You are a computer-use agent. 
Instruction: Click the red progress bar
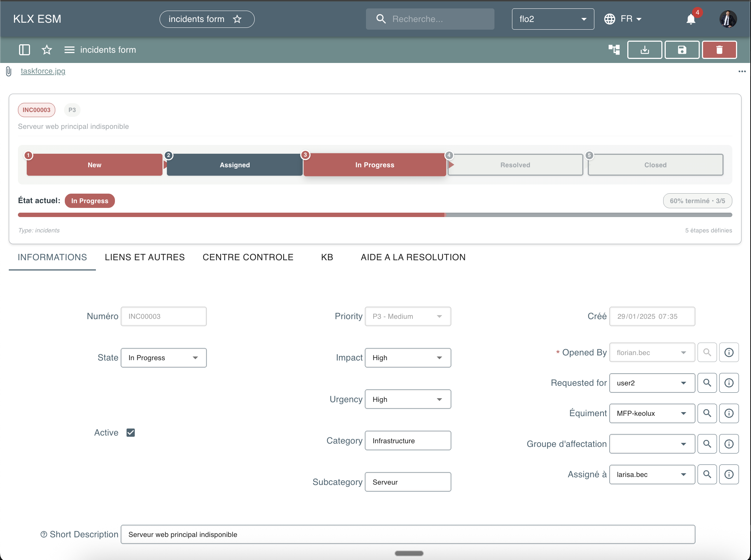point(231,215)
